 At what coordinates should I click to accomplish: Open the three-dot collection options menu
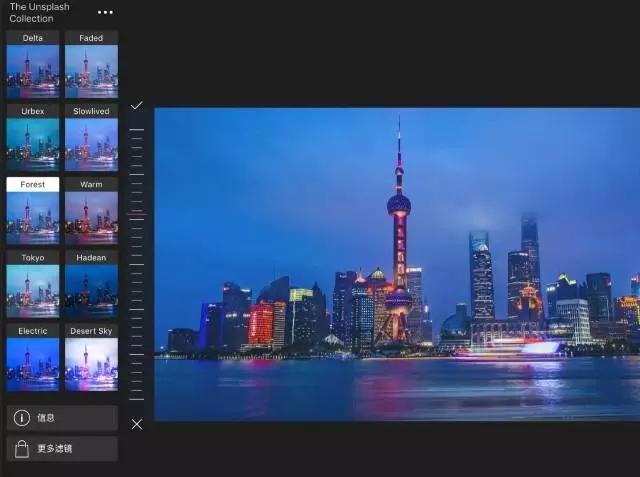point(105,13)
